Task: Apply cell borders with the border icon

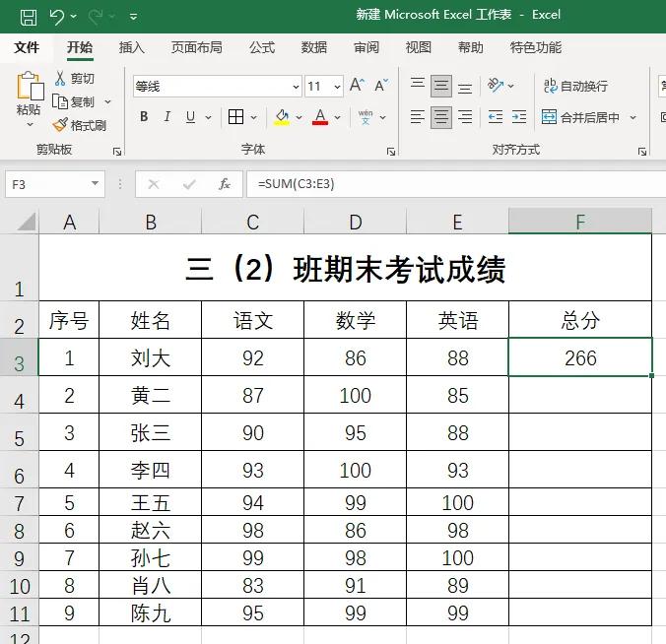Action: tap(235, 117)
